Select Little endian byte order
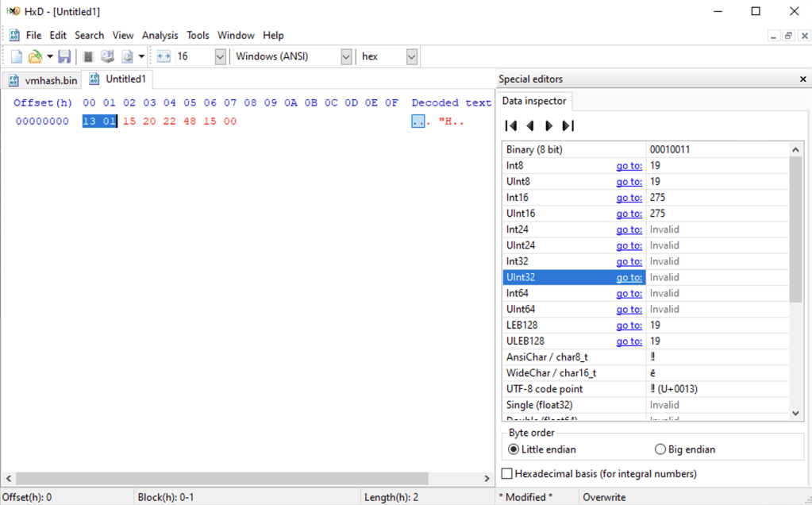Viewport: 812px width, 505px height. point(514,449)
